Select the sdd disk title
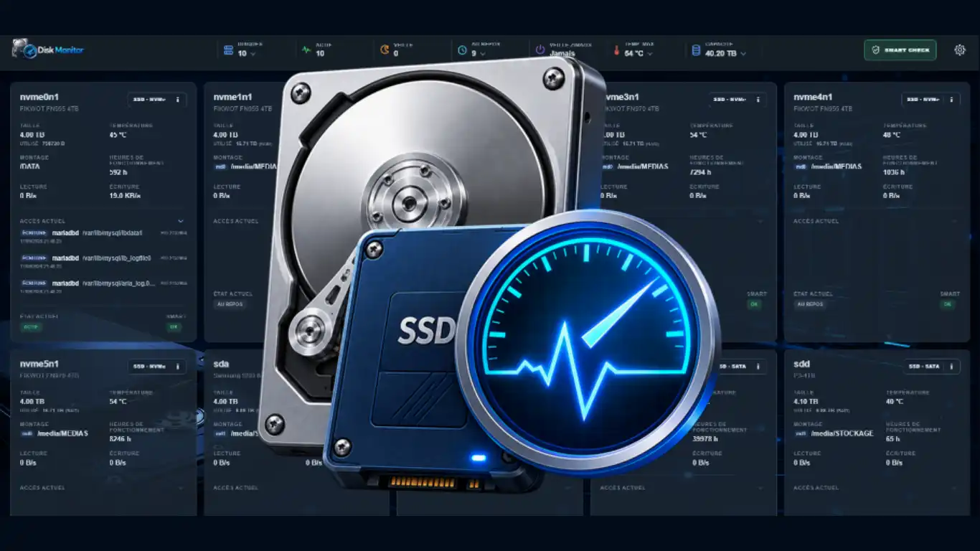Image resolution: width=980 pixels, height=551 pixels. 802,364
